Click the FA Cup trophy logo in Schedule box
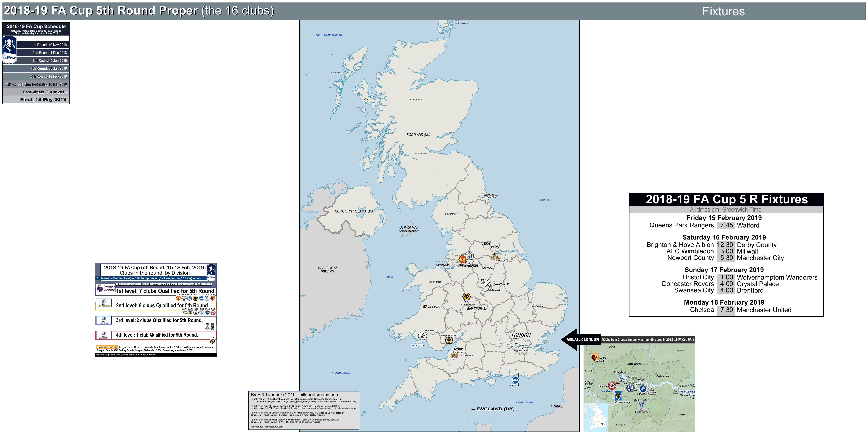868x442 pixels. point(9,50)
